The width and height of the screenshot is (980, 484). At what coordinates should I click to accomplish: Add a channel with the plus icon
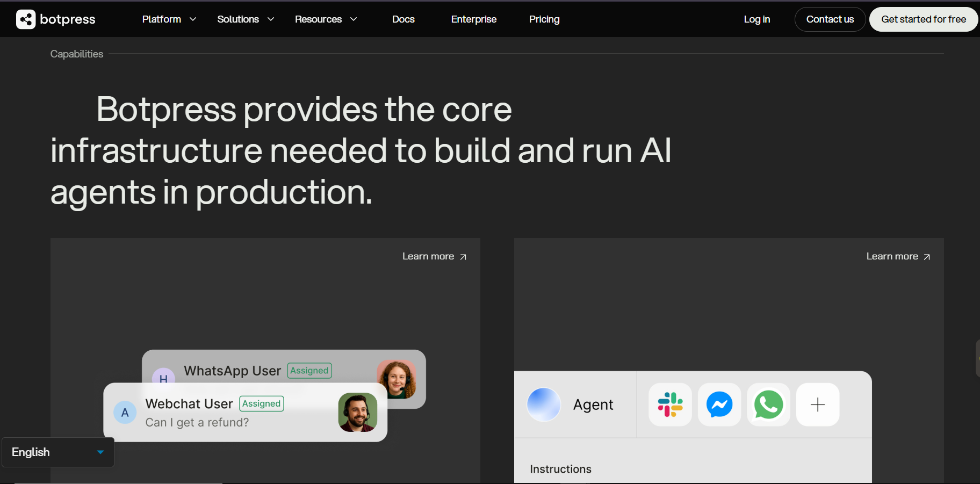point(818,404)
